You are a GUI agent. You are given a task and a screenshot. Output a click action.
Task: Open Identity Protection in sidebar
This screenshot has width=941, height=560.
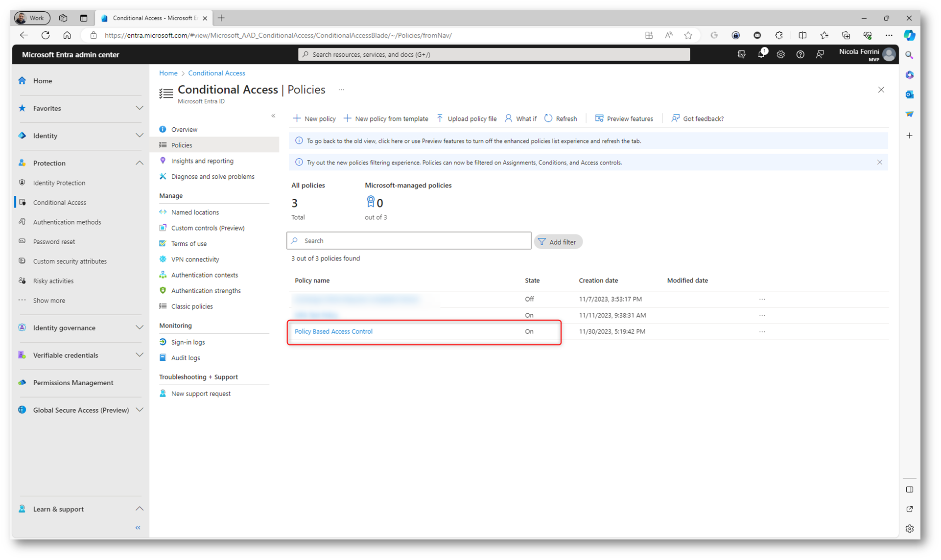(x=59, y=183)
